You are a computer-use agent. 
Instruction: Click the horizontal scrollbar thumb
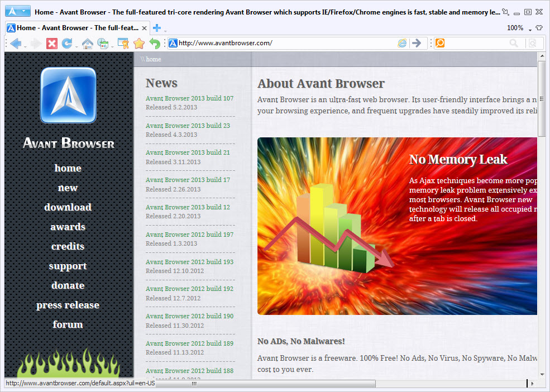point(266,384)
